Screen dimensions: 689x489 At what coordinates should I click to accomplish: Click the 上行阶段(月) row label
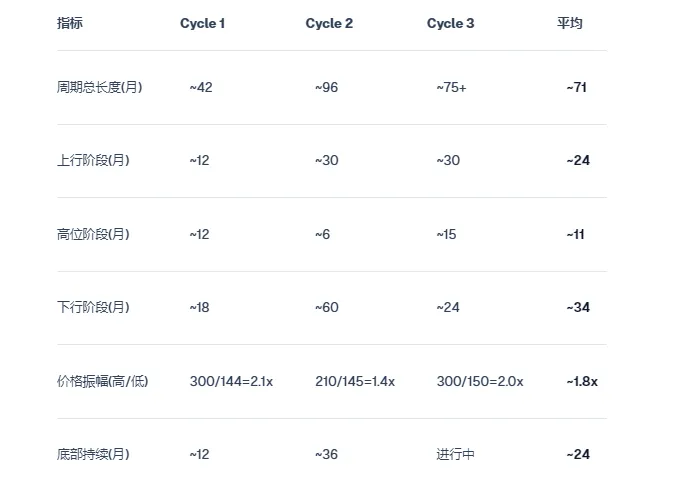(x=94, y=160)
